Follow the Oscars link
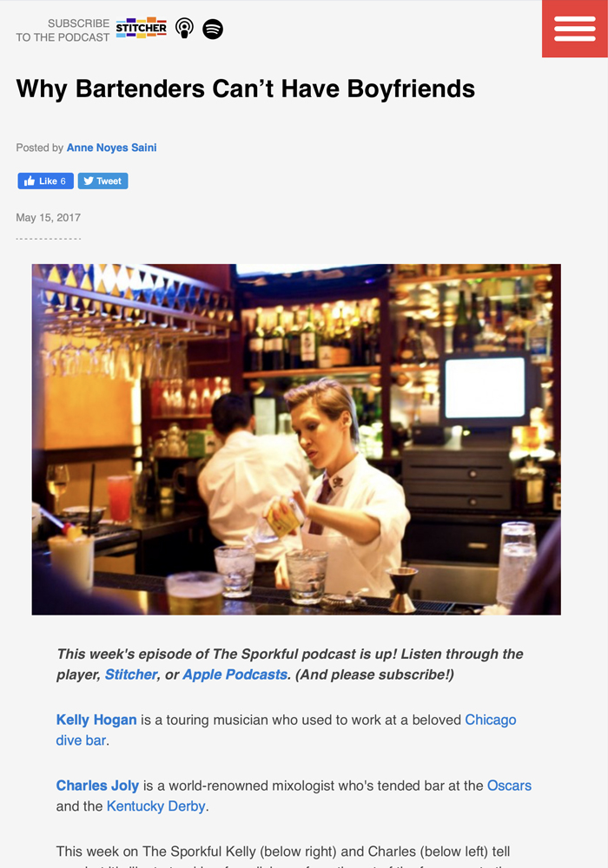Viewport: 608px width, 868px height. tap(510, 786)
